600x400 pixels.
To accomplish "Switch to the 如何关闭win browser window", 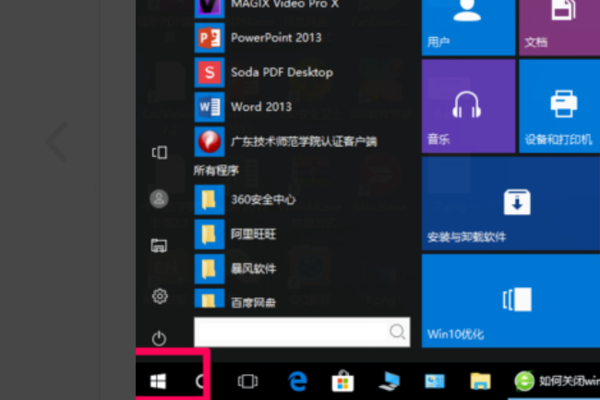I will point(556,381).
